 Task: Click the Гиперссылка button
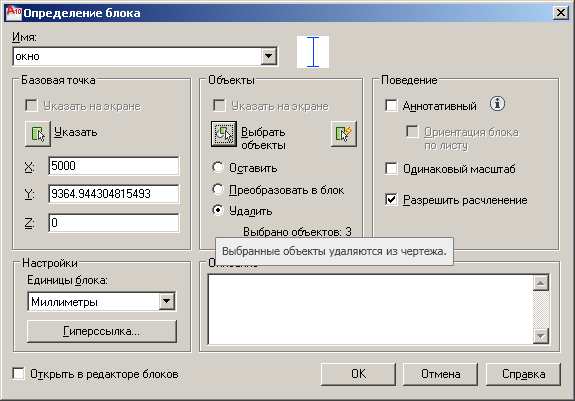pos(102,331)
